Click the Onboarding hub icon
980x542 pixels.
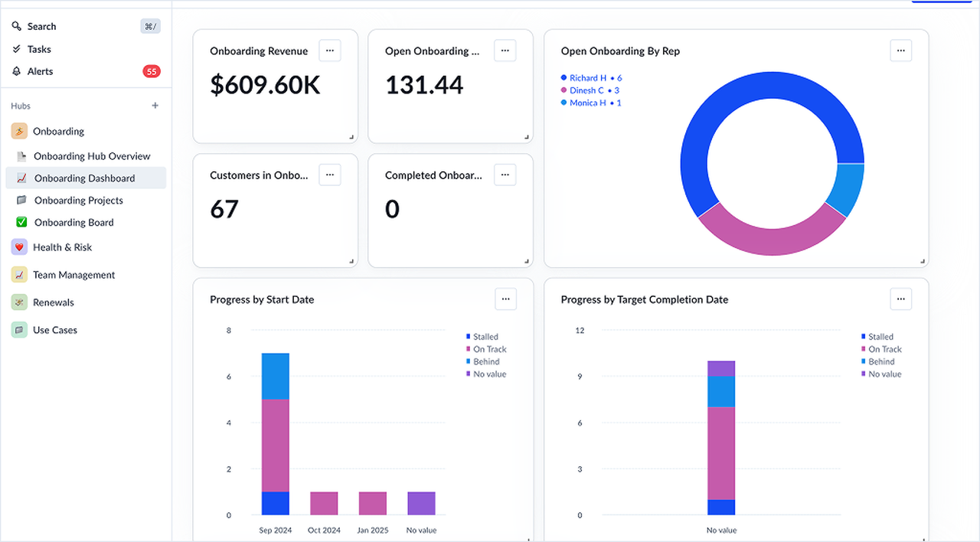19,131
